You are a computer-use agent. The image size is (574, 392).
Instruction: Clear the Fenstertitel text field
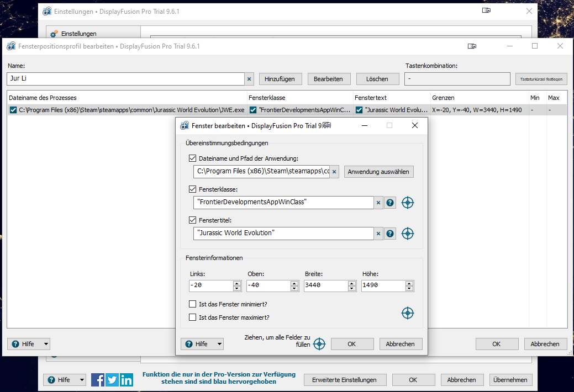(378, 234)
